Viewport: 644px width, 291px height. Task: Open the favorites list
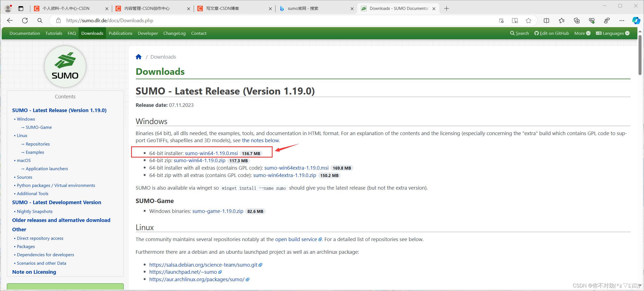(x=562, y=21)
